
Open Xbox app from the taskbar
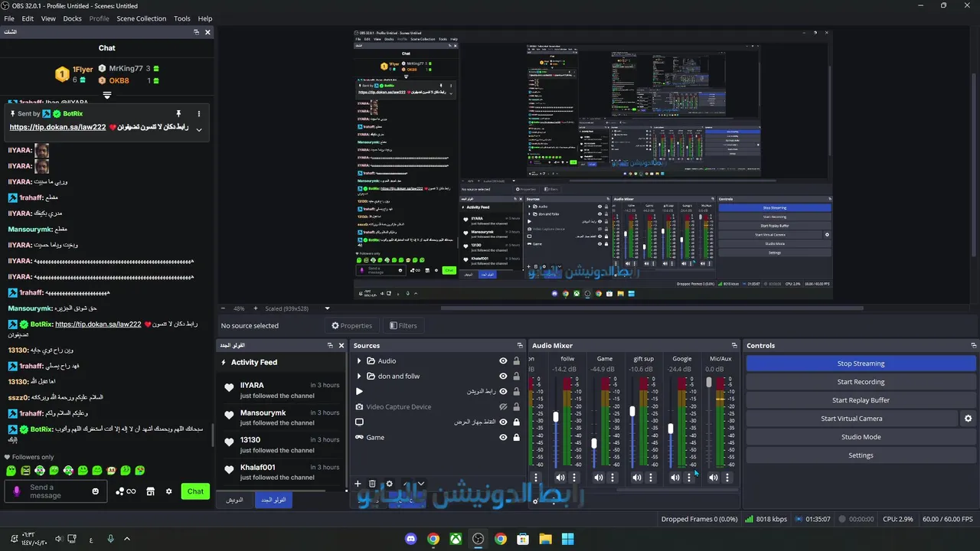point(456,539)
